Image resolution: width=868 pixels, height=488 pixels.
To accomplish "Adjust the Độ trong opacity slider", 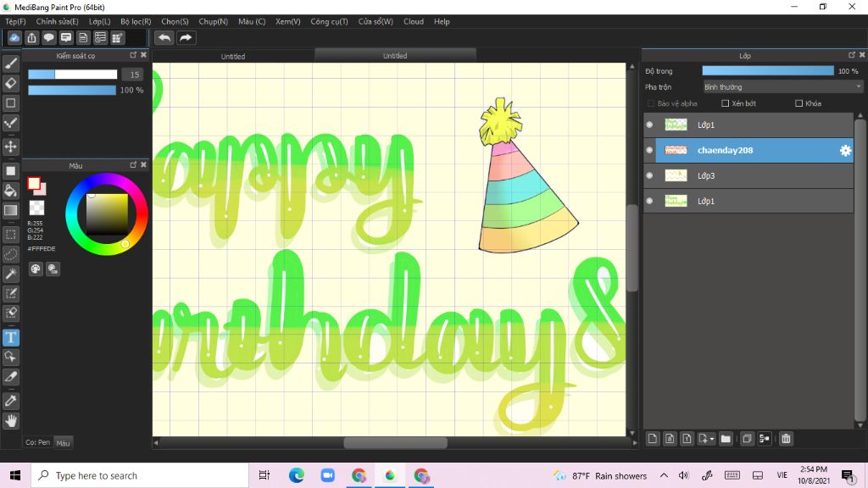I will coord(768,71).
